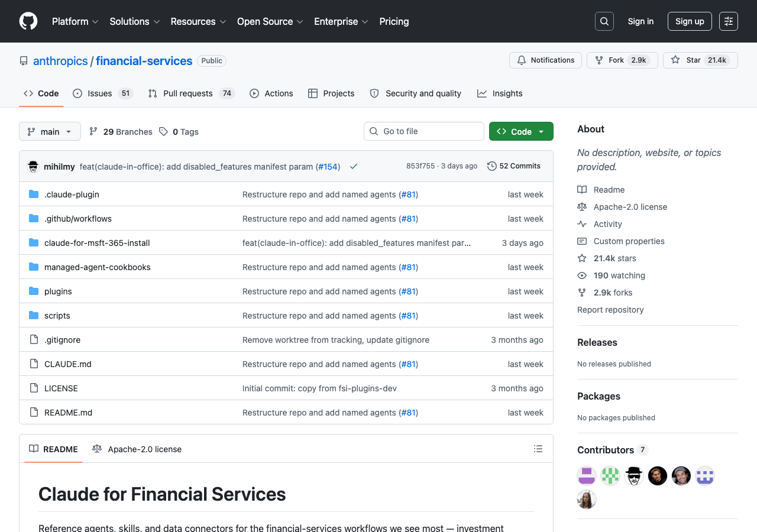Open #81 link in .claude-plugin row

click(x=409, y=194)
